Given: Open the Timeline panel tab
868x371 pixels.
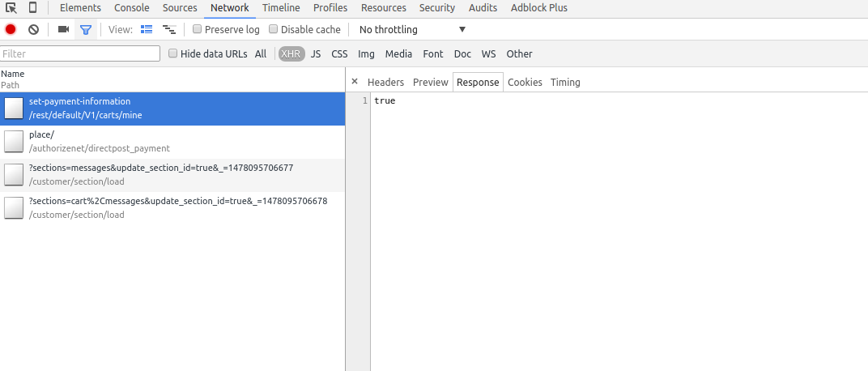Looking at the screenshot, I should pos(281,8).
